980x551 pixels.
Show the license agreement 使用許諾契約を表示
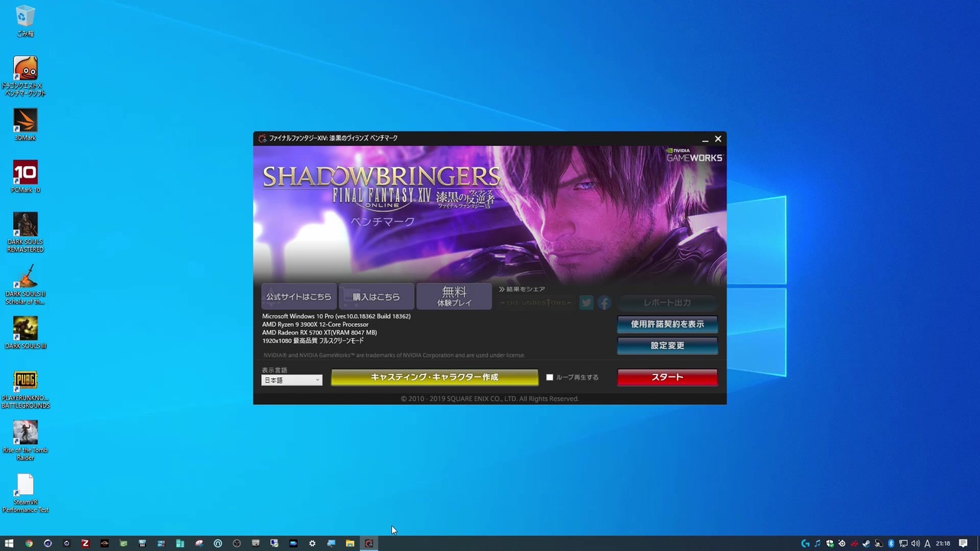(667, 324)
